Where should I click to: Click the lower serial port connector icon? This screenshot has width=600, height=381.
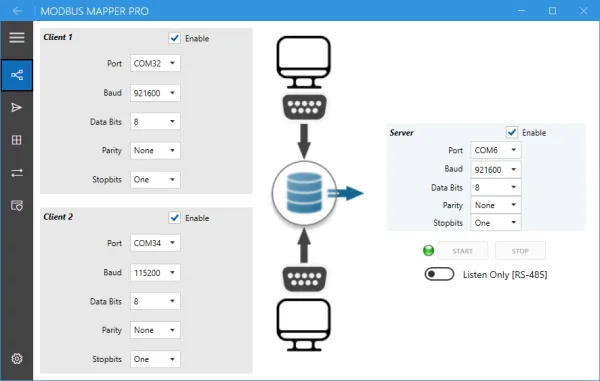pyautogui.click(x=304, y=279)
